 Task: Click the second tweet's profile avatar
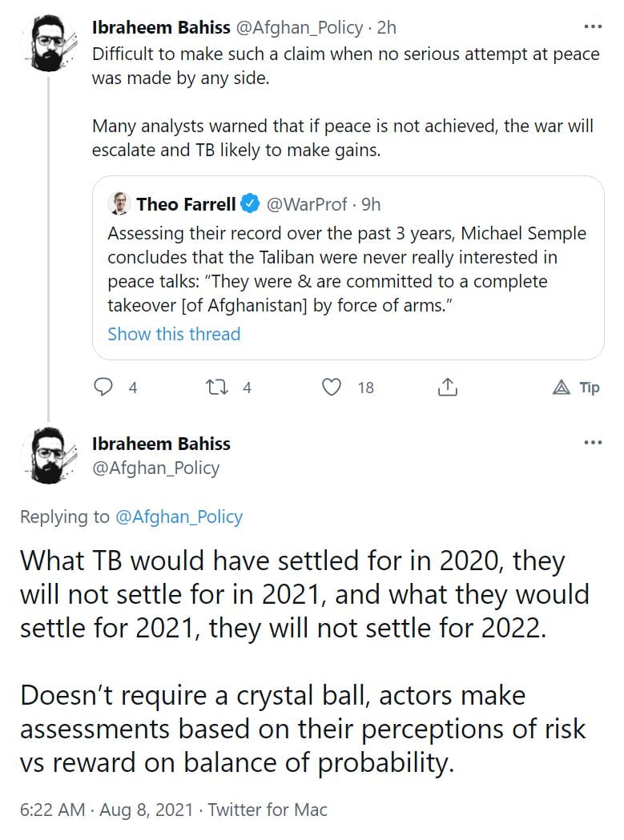[x=49, y=456]
